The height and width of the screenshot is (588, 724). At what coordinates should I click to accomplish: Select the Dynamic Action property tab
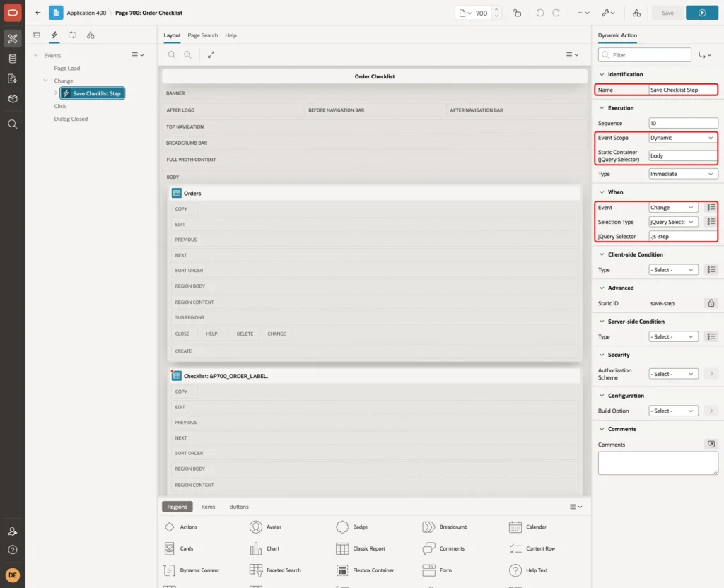point(617,35)
